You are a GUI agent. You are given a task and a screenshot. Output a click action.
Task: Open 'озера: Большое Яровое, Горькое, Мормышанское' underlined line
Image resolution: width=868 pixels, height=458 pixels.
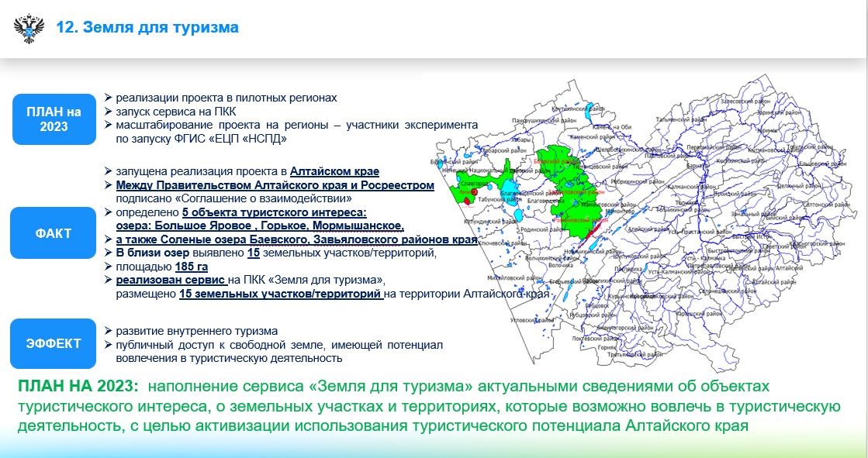(260, 226)
